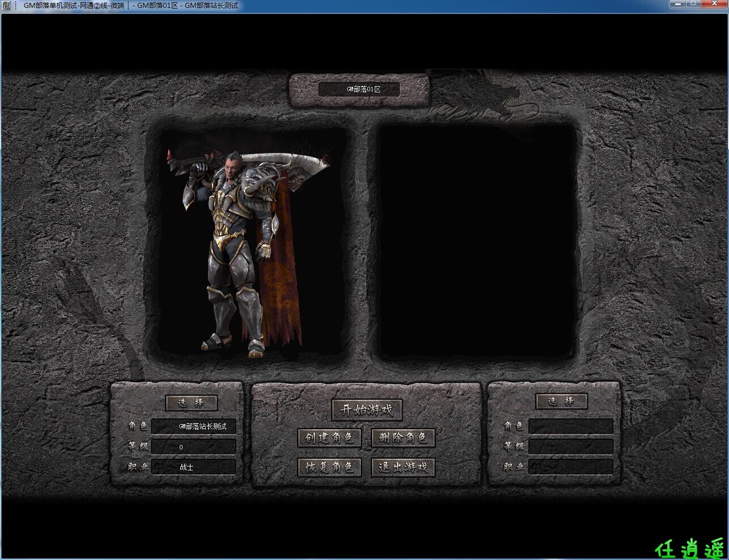The height and width of the screenshot is (560, 729).
Task: Click the 创建角色 button
Action: tap(329, 438)
